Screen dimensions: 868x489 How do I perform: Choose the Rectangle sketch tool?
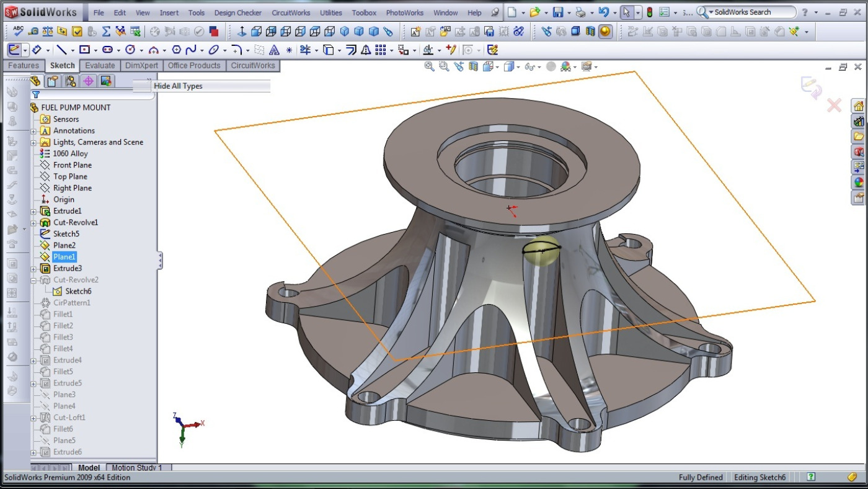click(x=85, y=50)
